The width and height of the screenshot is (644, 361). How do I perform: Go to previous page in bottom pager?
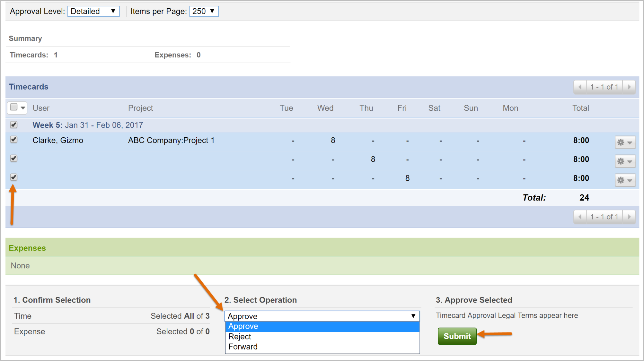(580, 217)
